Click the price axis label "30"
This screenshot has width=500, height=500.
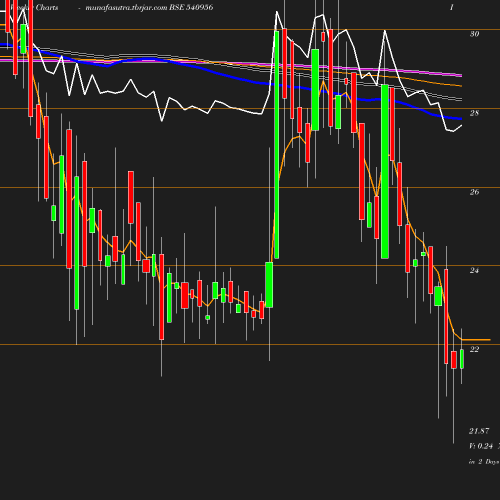pyautogui.click(x=474, y=34)
